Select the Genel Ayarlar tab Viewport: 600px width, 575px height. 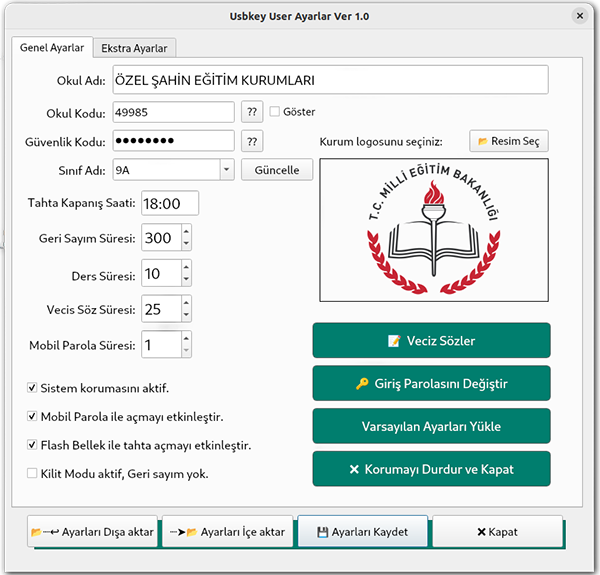point(52,47)
